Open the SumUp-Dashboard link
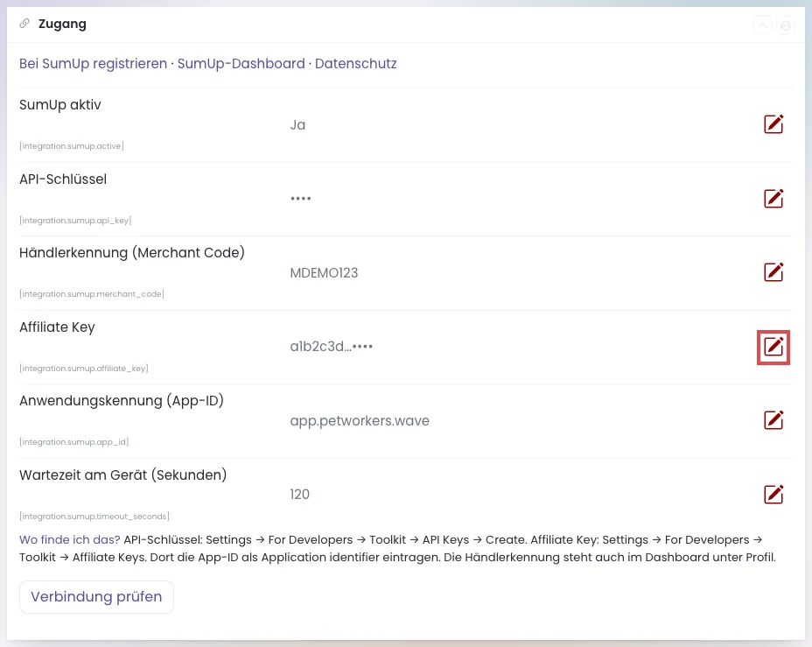Screen dimensions: 812x647 tap(241, 64)
